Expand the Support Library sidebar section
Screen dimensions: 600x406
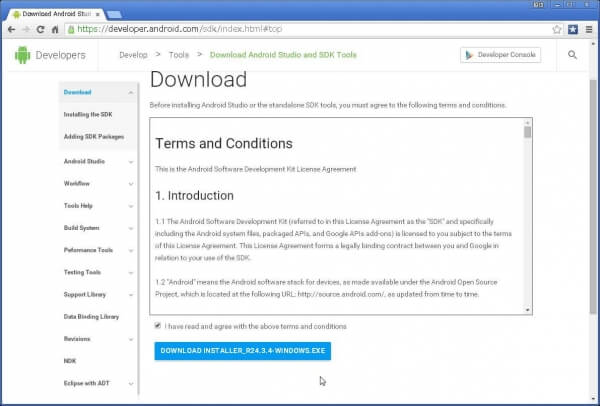(x=131, y=295)
